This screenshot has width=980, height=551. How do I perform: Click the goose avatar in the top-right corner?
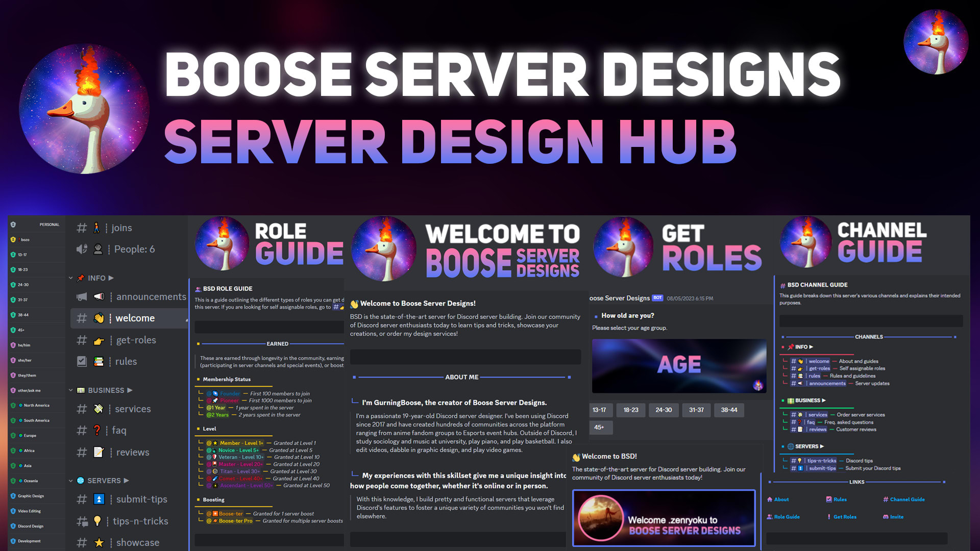[936, 42]
